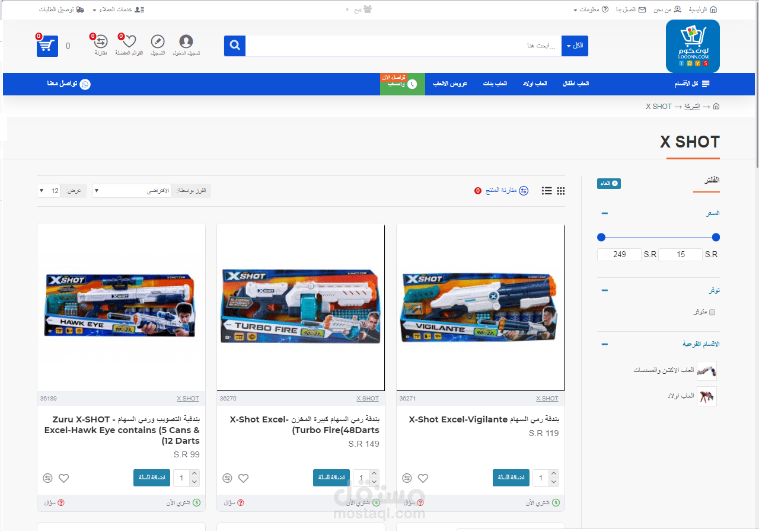Image resolution: width=759 pixels, height=532 pixels.
Task: Open boys toys menu item
Action: pyautogui.click(x=534, y=84)
